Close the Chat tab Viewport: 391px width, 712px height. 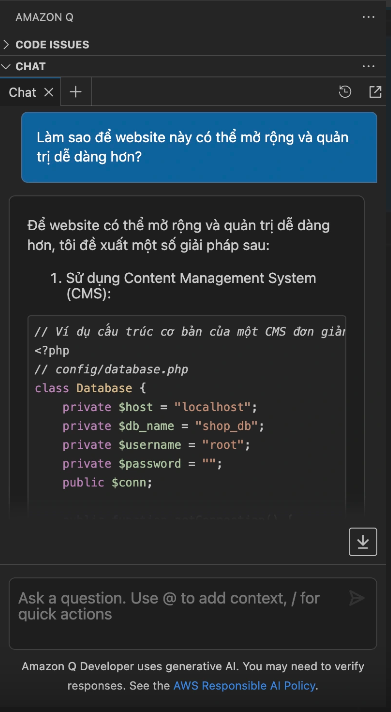click(x=49, y=92)
